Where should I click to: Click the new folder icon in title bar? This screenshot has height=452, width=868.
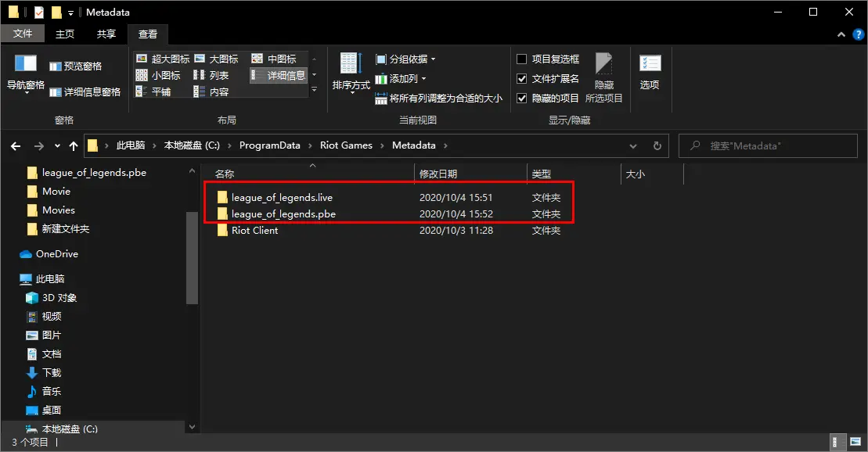(x=56, y=13)
